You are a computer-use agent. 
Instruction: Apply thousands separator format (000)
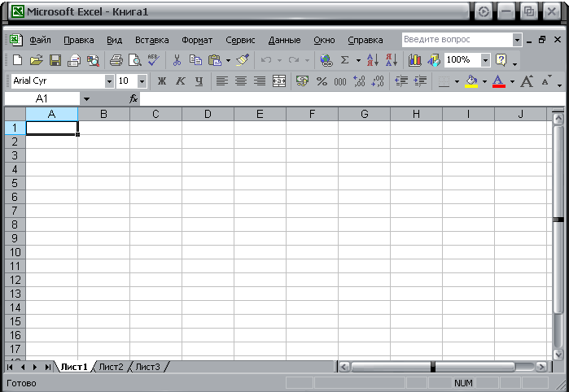[340, 81]
